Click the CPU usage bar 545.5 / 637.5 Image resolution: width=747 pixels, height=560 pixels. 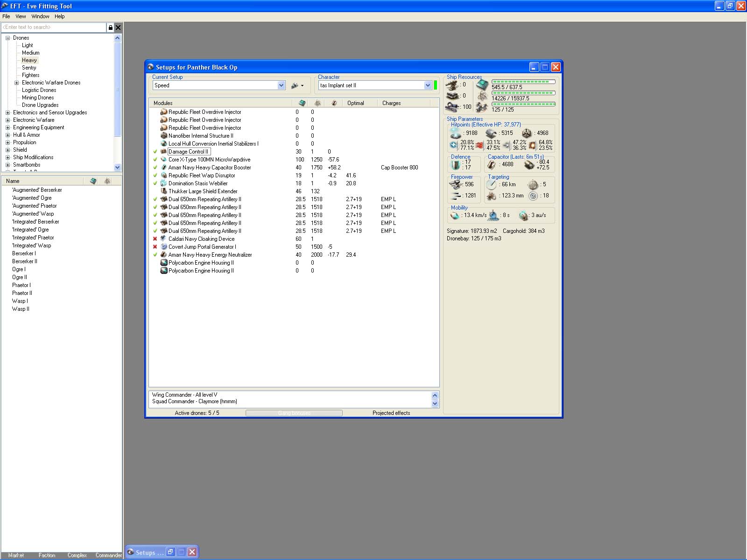point(523,82)
